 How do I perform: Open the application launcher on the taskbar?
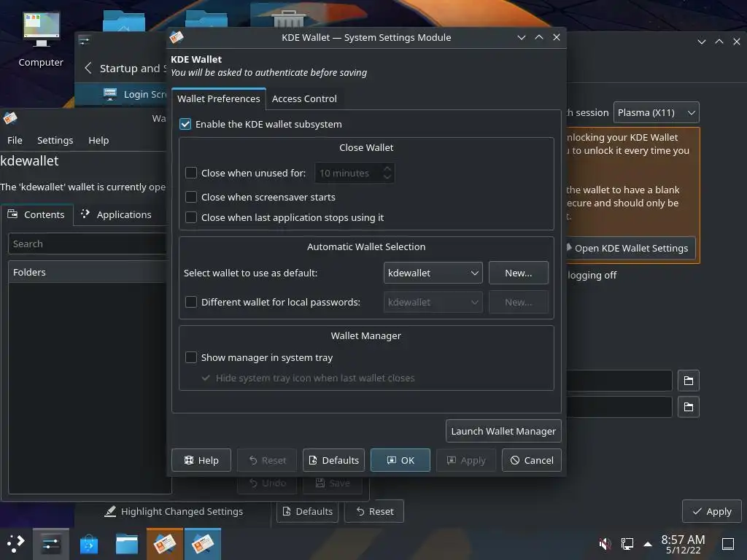[16, 543]
